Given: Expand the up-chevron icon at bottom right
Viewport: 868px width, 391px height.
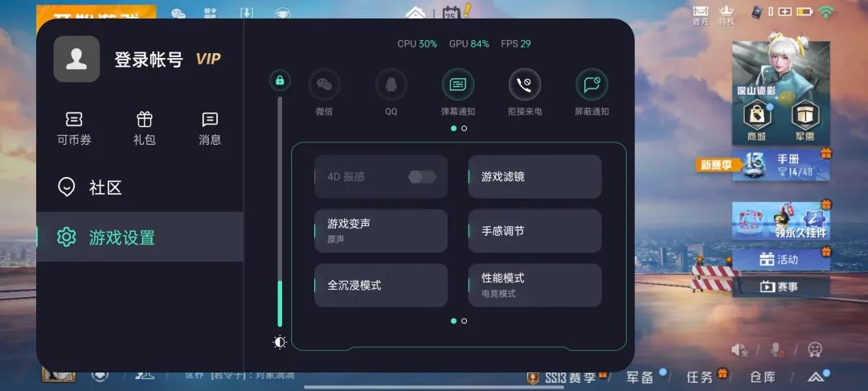Looking at the screenshot, I should click(x=816, y=377).
